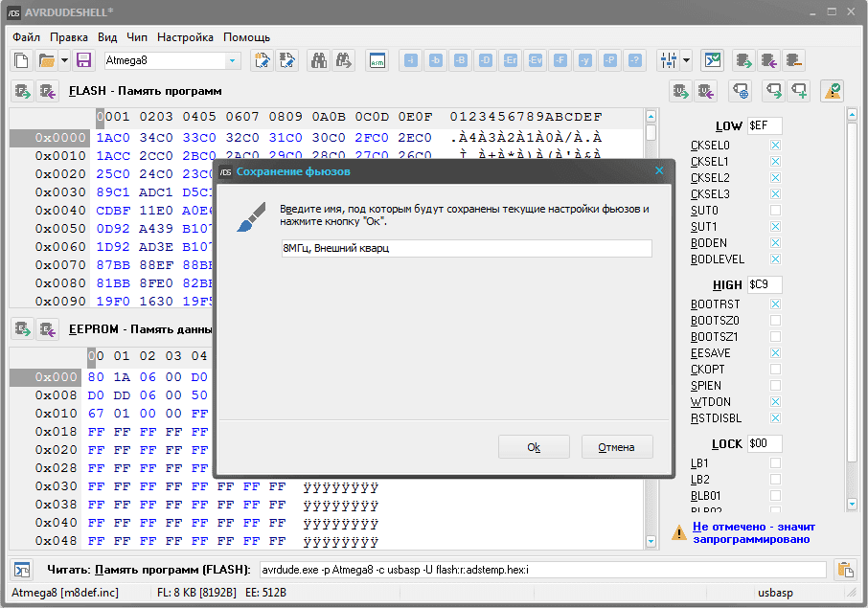Click the sliders settings icon
Image resolution: width=868 pixels, height=608 pixels.
[668, 60]
